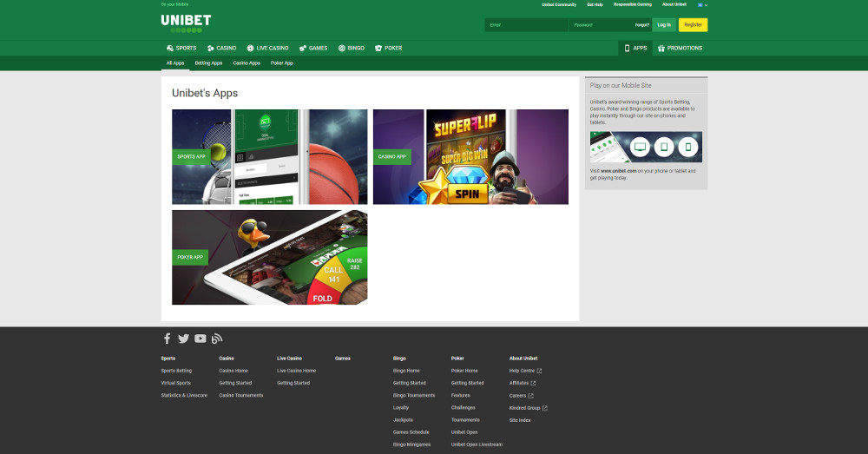Click the Forgot? password link
Screen dimensions: 868x454
pyautogui.click(x=642, y=25)
